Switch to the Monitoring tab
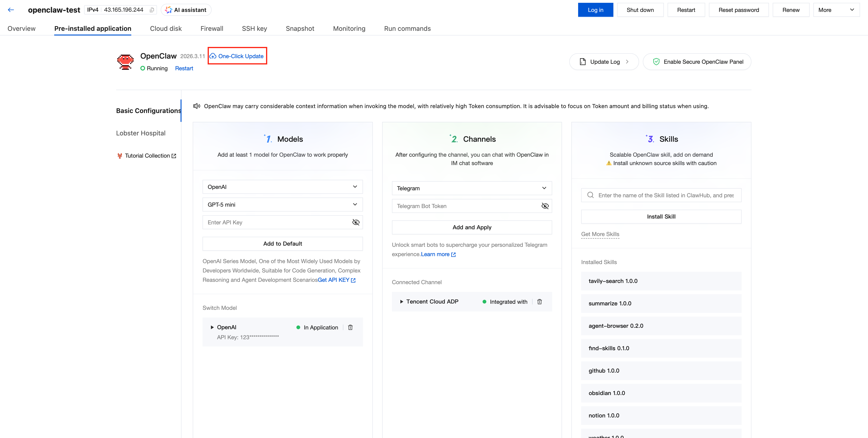Screen dimensions: 868x438 [349, 29]
